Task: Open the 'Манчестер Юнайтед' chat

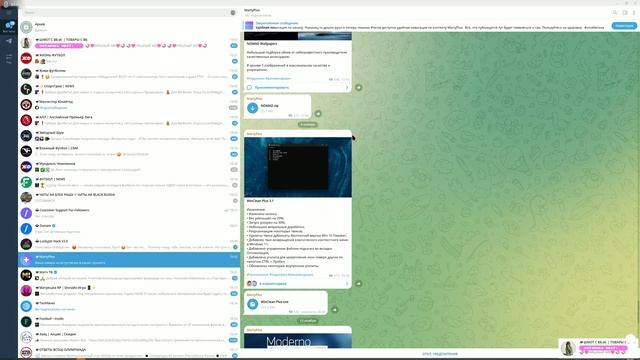Action: 129,104
